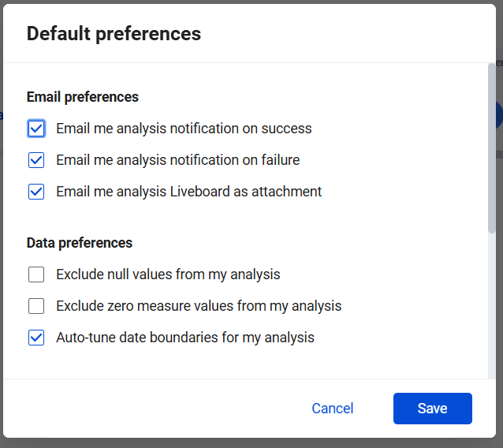
Task: Enable the Exclude null values checkbox
Action: click(x=36, y=274)
